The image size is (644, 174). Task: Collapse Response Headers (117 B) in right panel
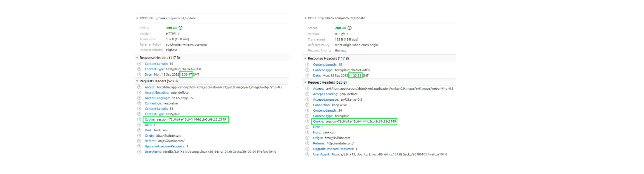[x=305, y=58]
